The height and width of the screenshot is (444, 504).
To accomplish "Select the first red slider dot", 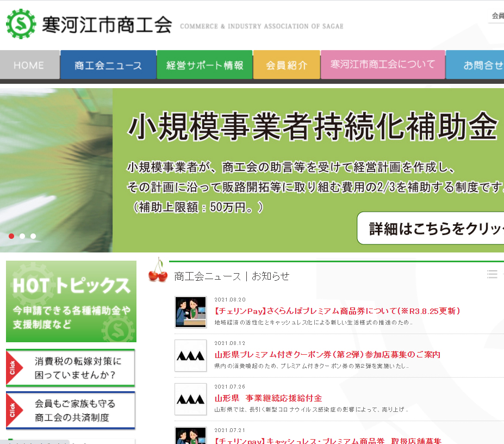I will [11, 236].
